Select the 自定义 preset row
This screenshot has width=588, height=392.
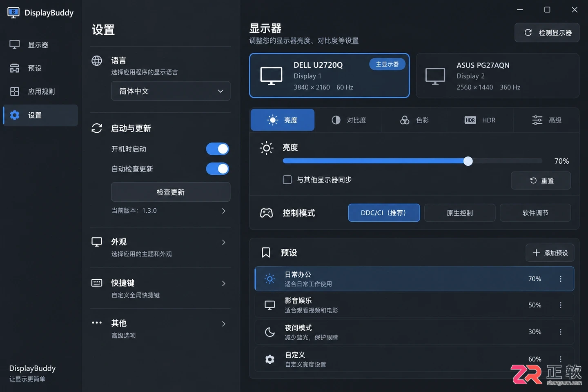click(x=414, y=359)
